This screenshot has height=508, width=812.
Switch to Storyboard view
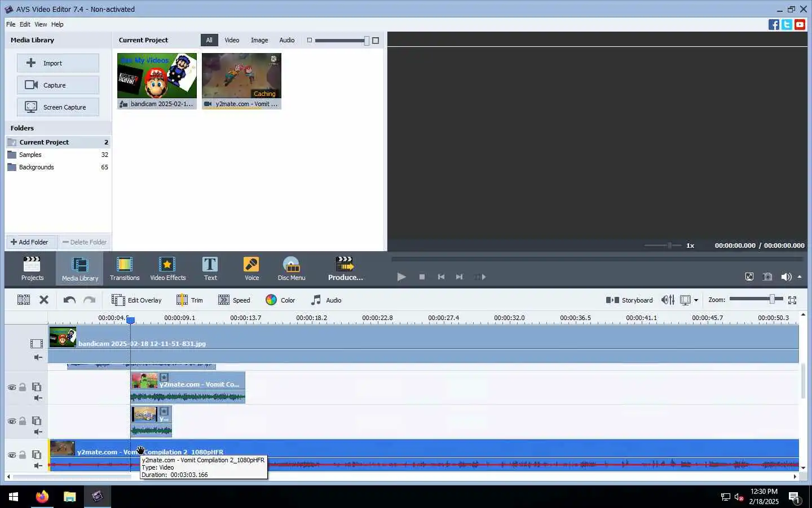point(629,300)
